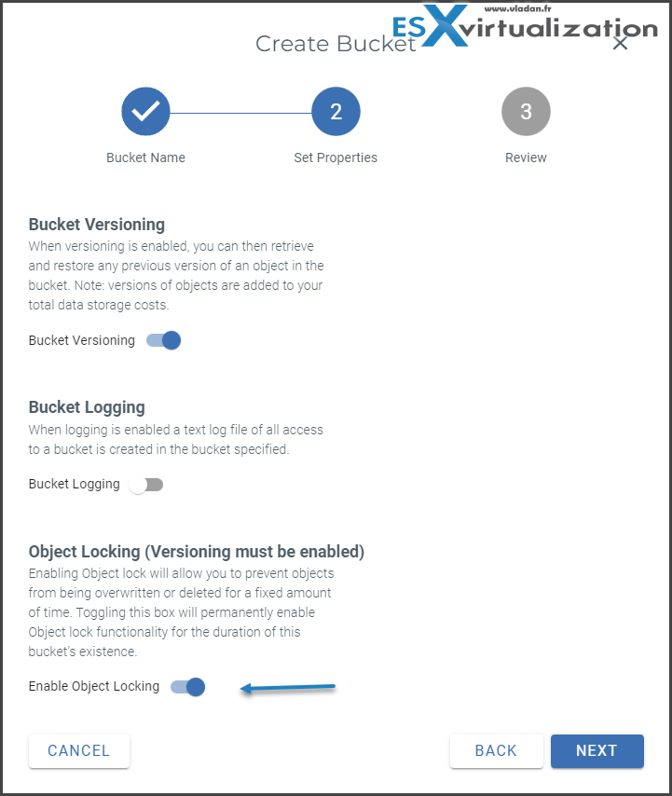The width and height of the screenshot is (672, 796).
Task: Select the Set Properties step label
Action: tap(336, 158)
